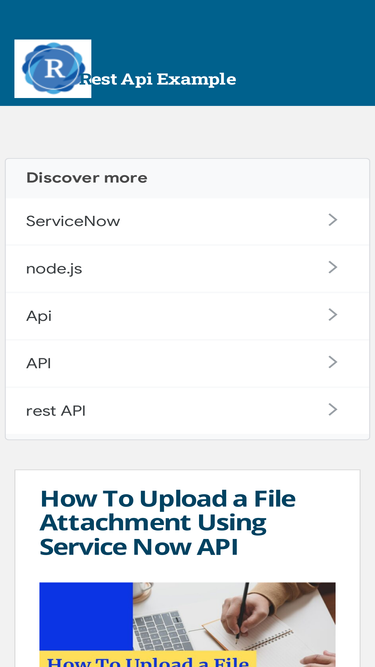Tap chevron next to uppercase 'API'

[333, 362]
